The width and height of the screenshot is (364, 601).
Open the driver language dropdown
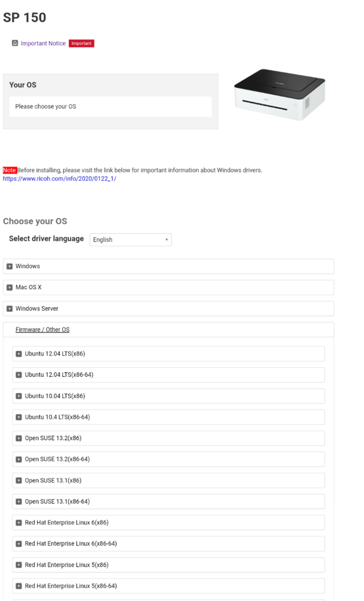click(x=131, y=240)
